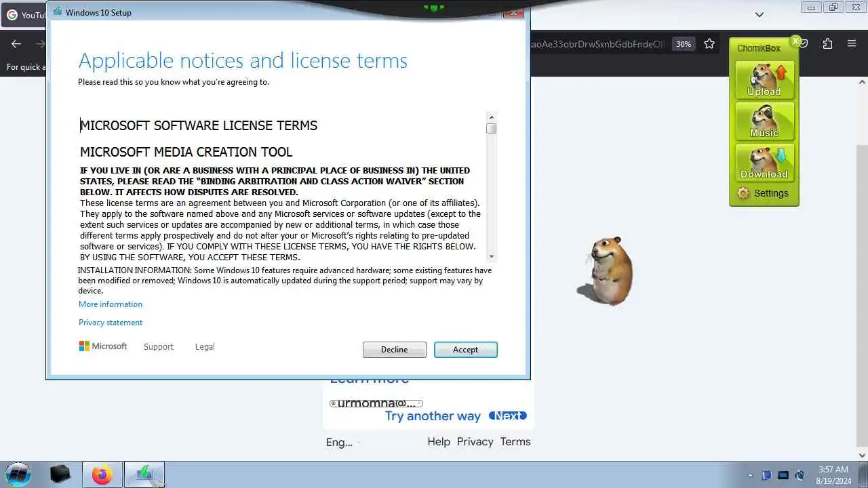Click the Microsoft logo in Setup footer
Image resolution: width=868 pixels, height=488 pixels.
click(x=103, y=346)
